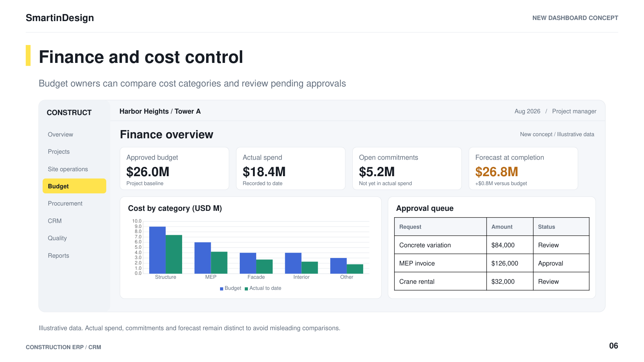Click the Review status for Crane rental

pyautogui.click(x=561, y=282)
